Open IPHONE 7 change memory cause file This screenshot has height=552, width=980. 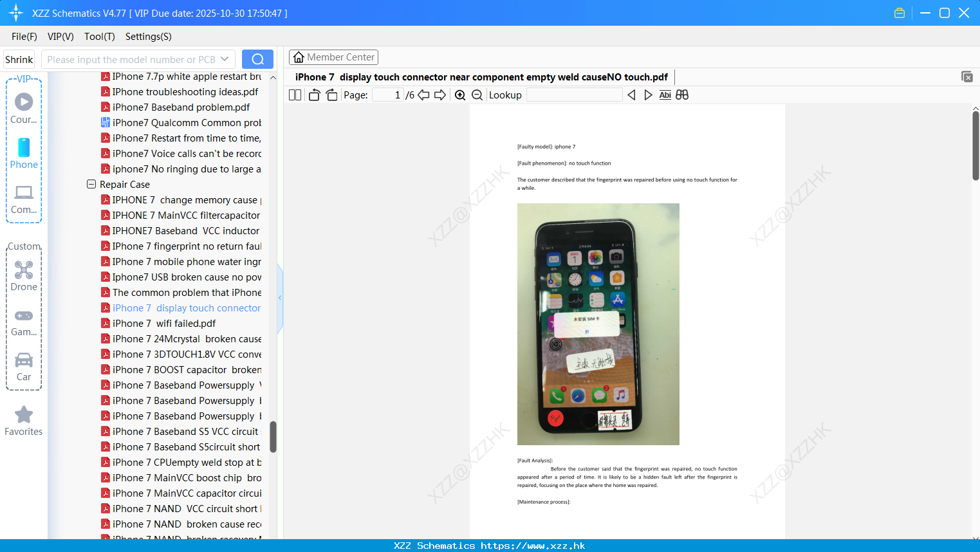click(181, 200)
